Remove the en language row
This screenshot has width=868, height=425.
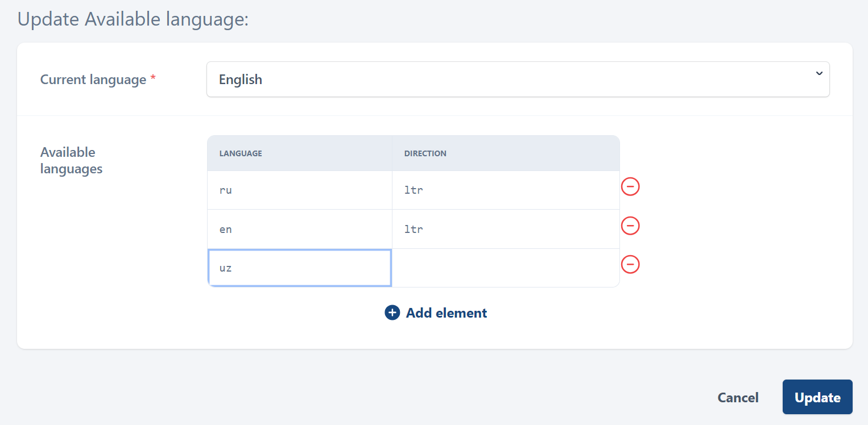(x=630, y=226)
